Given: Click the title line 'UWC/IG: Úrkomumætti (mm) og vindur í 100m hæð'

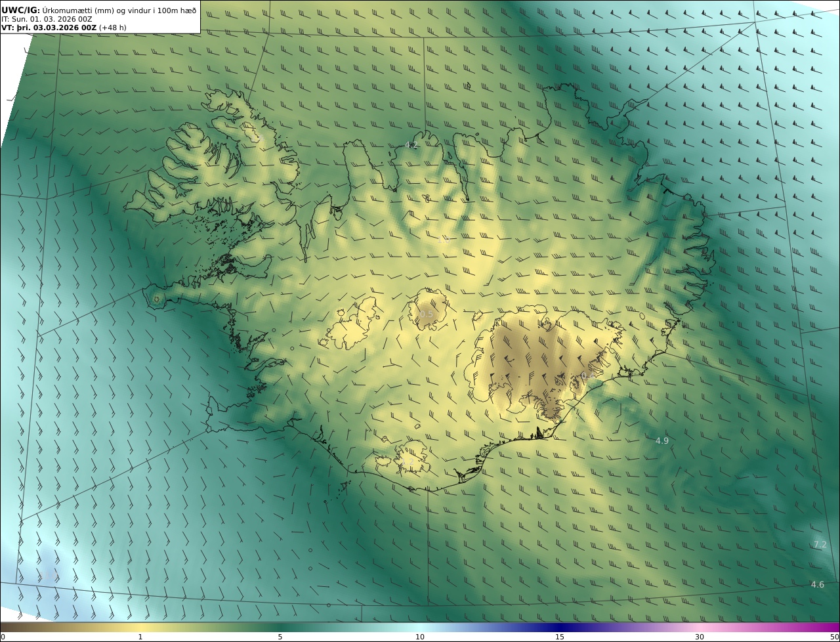Looking at the screenshot, I should (98, 10).
